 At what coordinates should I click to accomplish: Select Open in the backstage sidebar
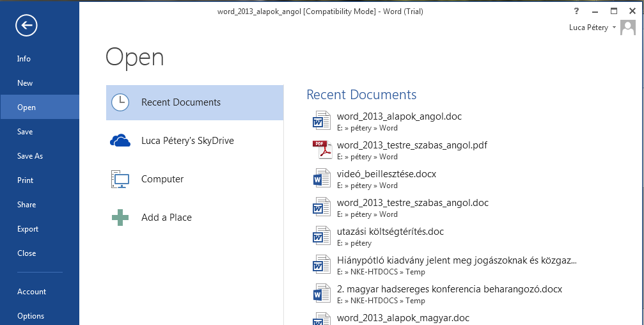[x=40, y=107]
